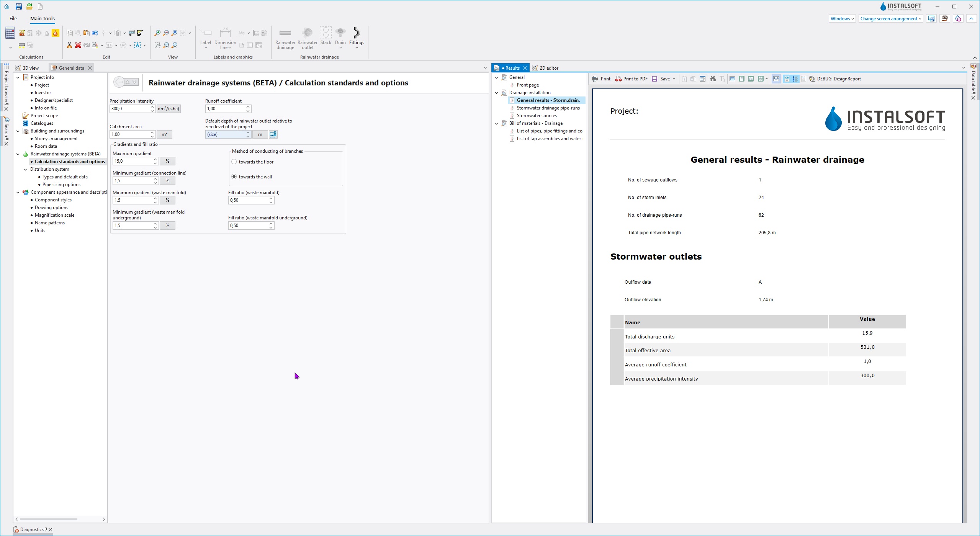This screenshot has width=980, height=536.
Task: Click the undo arrow icon
Action: coord(95,33)
